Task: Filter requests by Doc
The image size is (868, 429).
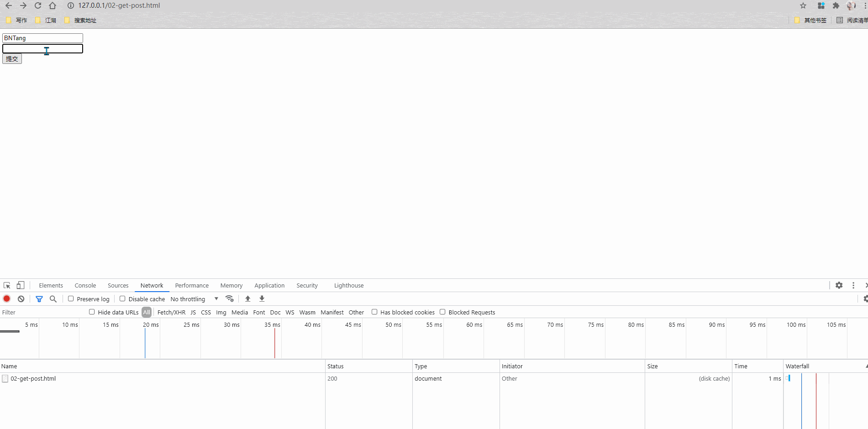Action: point(275,312)
